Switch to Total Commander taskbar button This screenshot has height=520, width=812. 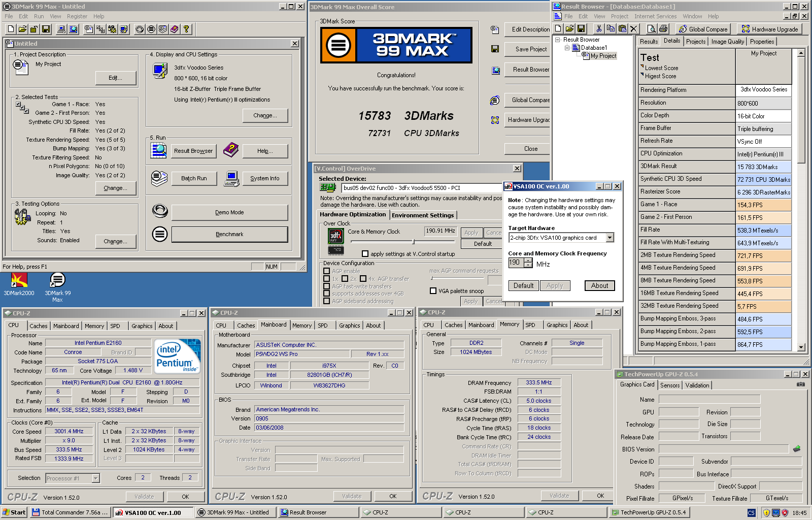coord(70,512)
